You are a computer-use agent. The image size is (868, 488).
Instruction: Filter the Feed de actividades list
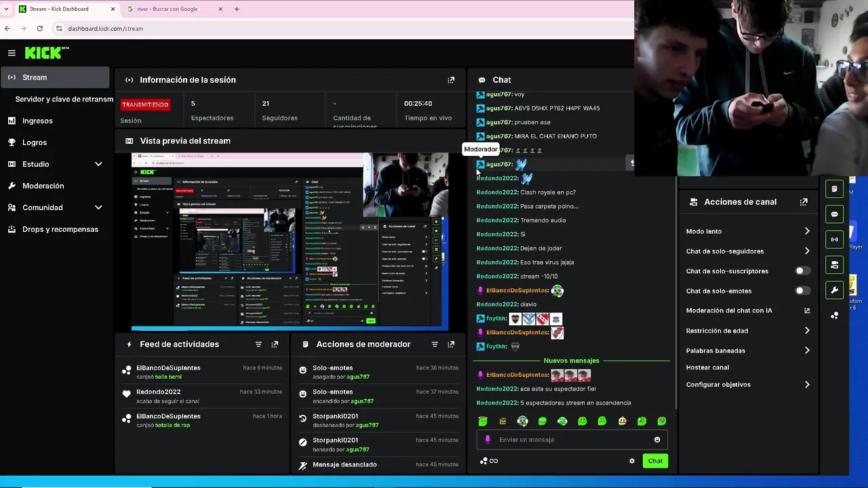coord(258,344)
